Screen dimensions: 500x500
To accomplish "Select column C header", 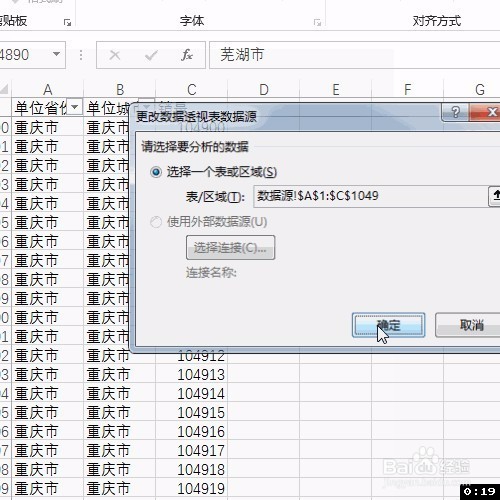I will pos(192,89).
